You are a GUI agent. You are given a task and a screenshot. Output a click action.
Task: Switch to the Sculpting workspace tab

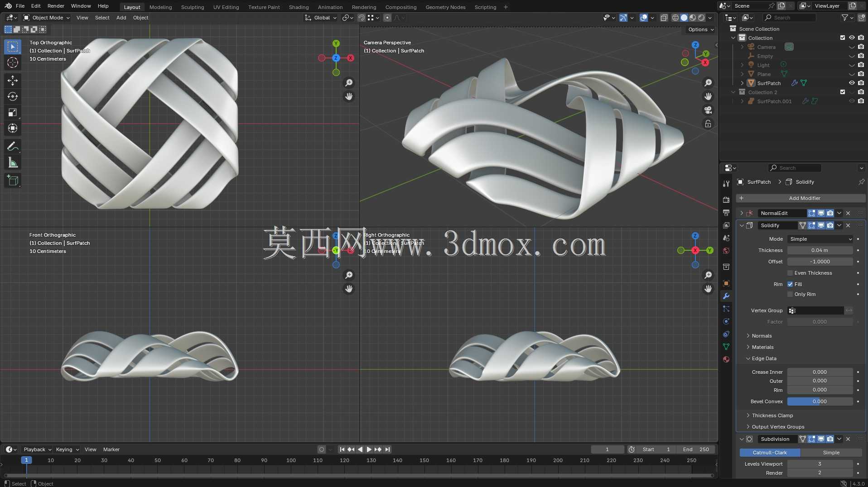pos(193,7)
